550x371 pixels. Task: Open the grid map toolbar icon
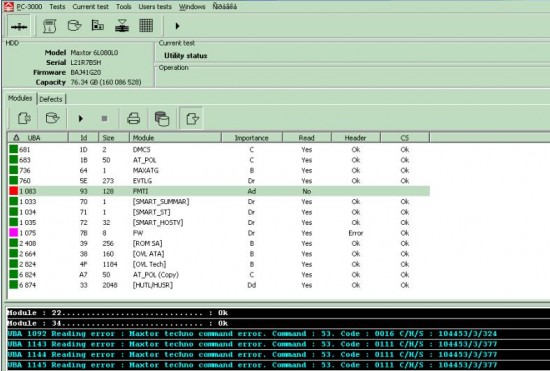pyautogui.click(x=146, y=26)
